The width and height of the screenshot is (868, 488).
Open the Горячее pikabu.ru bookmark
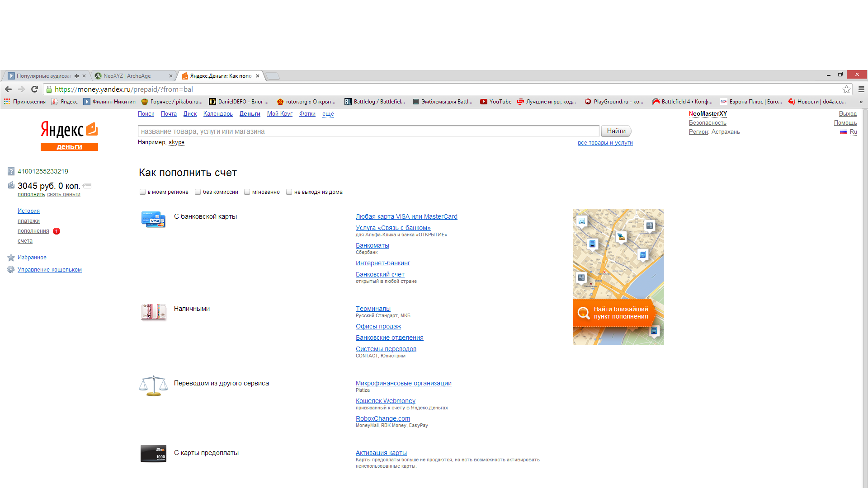(172, 102)
